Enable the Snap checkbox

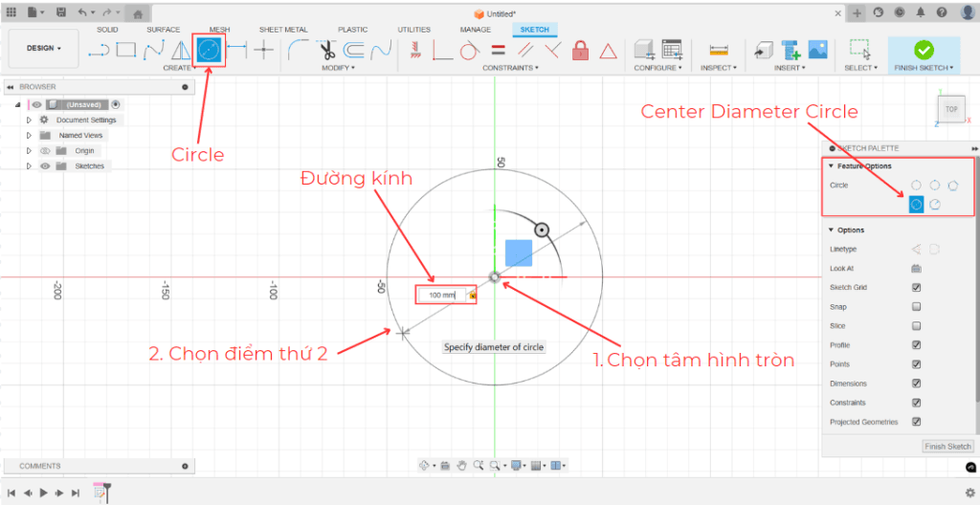(x=916, y=307)
